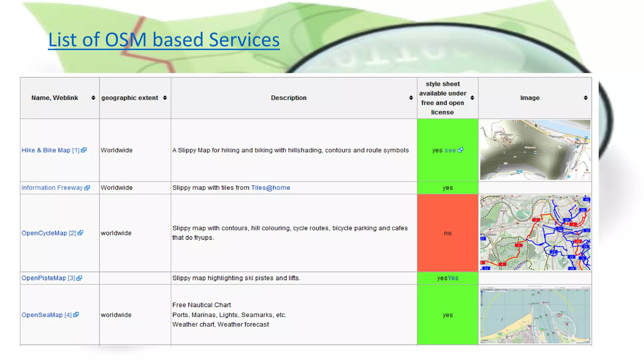Click external link icon after OpenPisteMap [3]
Screen dimensions: 644x362
tap(79, 278)
